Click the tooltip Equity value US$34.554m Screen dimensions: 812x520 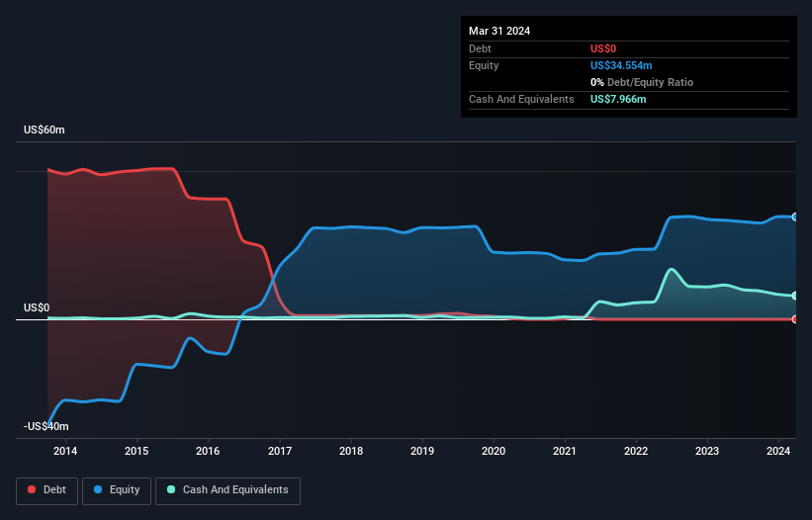click(621, 65)
